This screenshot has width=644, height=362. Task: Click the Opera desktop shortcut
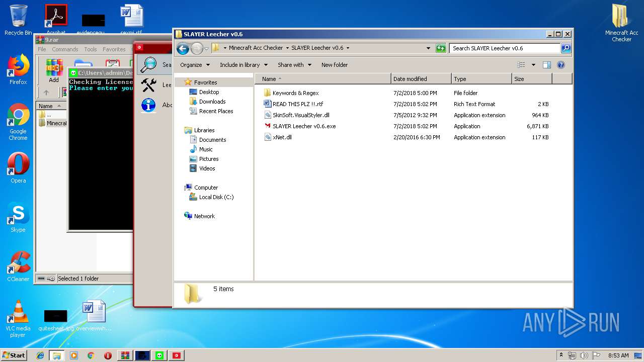pos(18,168)
